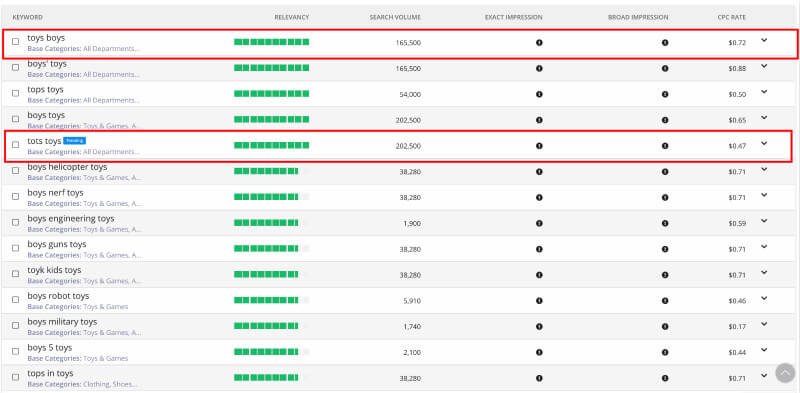
Task: Check the 'boys nerf toys' checkbox
Action: click(x=15, y=196)
